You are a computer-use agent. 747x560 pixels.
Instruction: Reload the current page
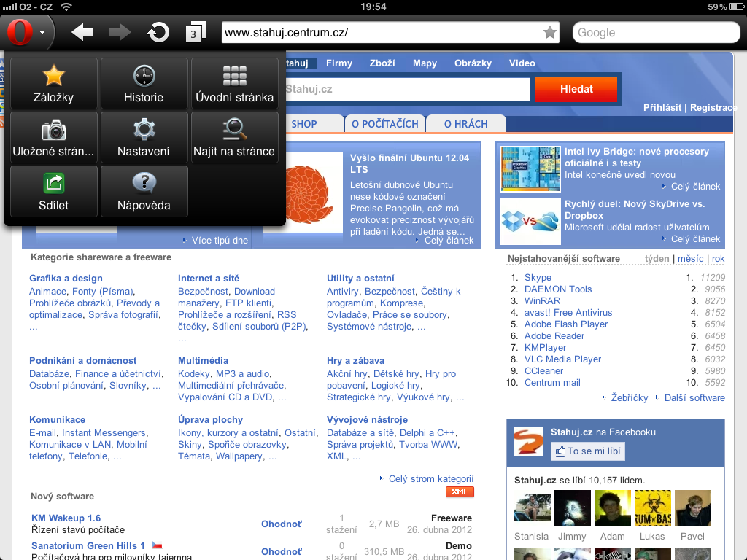click(x=158, y=32)
